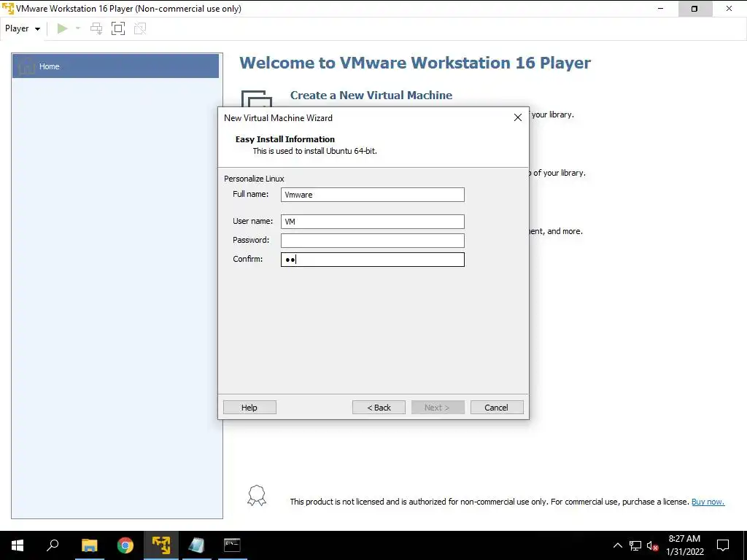Image resolution: width=747 pixels, height=560 pixels.
Task: Click the muted volume tray icon
Action: click(x=653, y=545)
